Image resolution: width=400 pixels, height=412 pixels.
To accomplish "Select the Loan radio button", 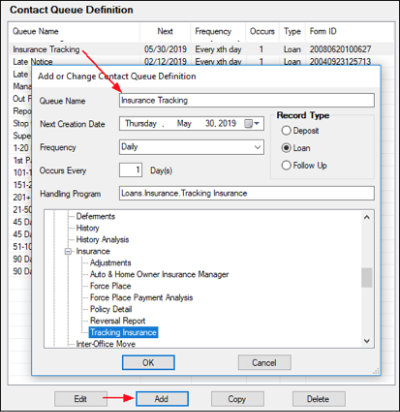I will point(286,148).
